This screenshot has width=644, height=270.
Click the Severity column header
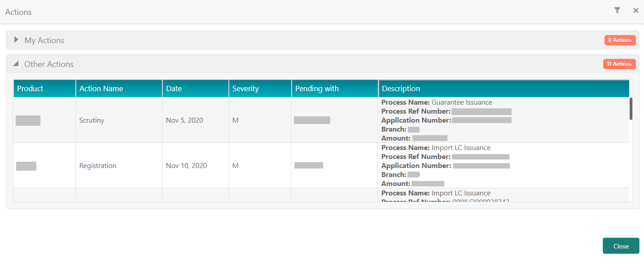tap(260, 89)
